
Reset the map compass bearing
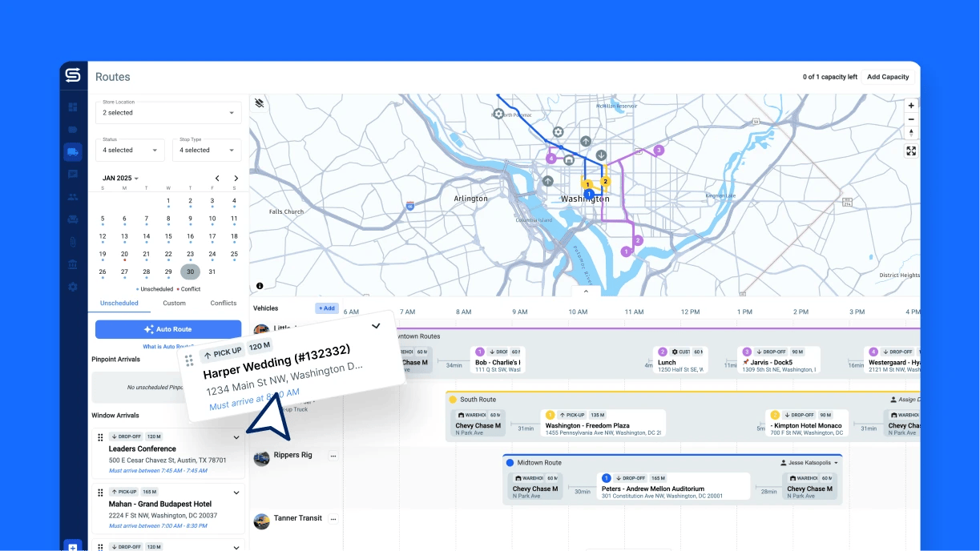[911, 133]
